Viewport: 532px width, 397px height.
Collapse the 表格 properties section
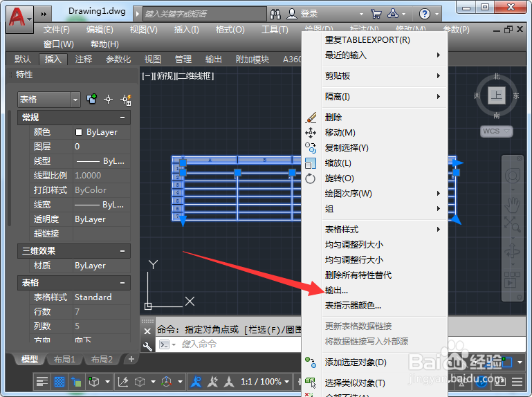pyautogui.click(x=122, y=283)
